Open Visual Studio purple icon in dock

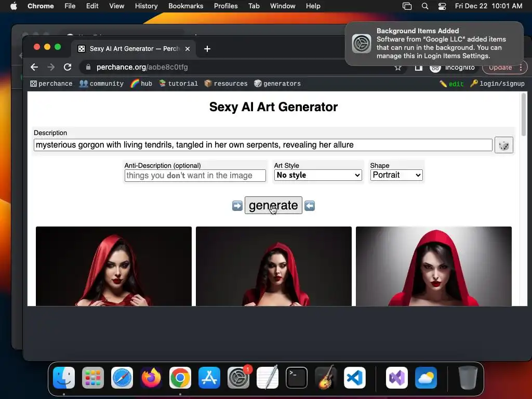(397, 378)
